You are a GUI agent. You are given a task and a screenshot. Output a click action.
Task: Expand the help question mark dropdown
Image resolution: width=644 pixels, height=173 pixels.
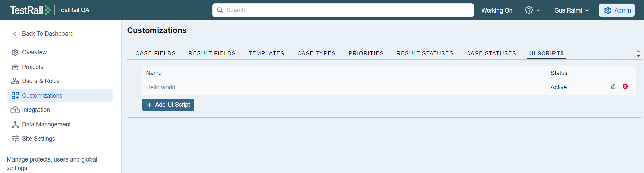click(x=533, y=10)
